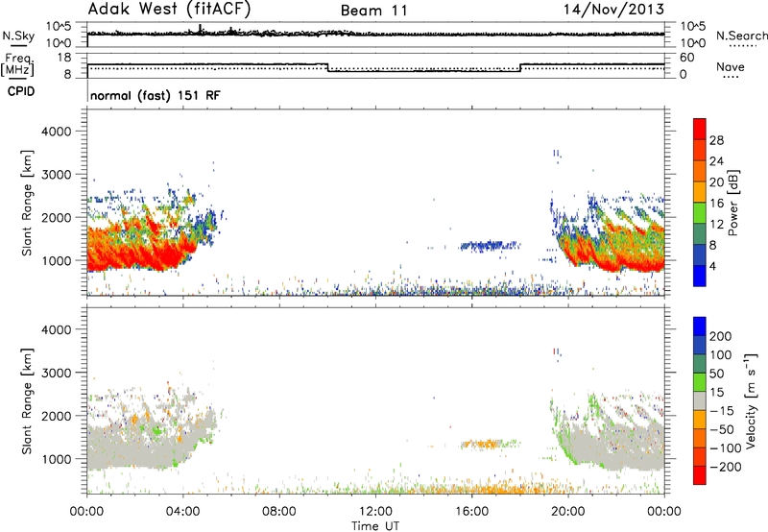The image size is (768, 532).
Task: Click the "04:00" time tick label
Action: coord(183,512)
